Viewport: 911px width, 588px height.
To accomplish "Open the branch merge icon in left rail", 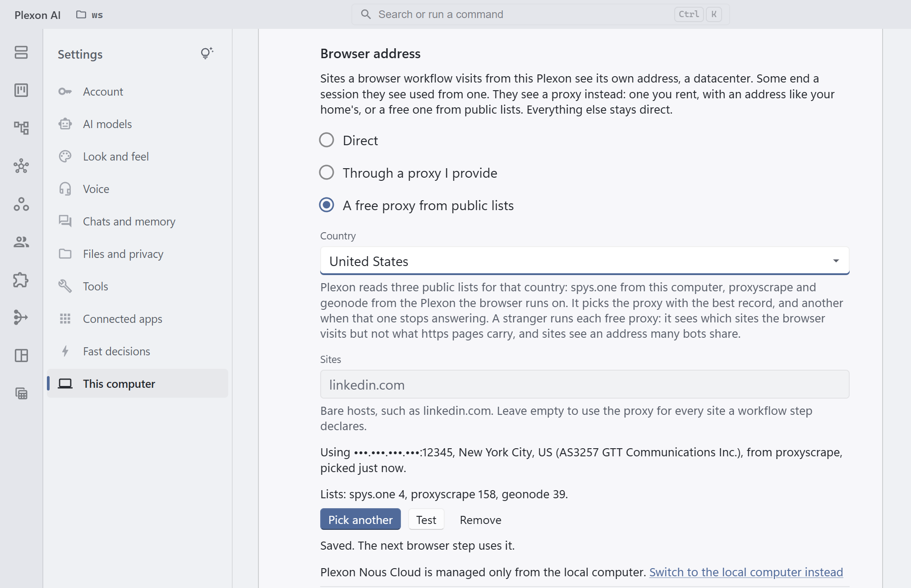I will pyautogui.click(x=21, y=317).
